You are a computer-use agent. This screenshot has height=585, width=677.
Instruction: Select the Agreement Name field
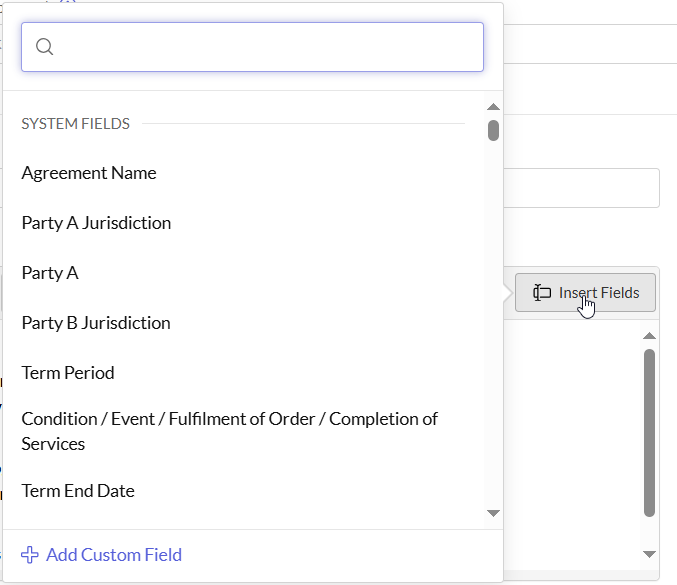click(89, 173)
